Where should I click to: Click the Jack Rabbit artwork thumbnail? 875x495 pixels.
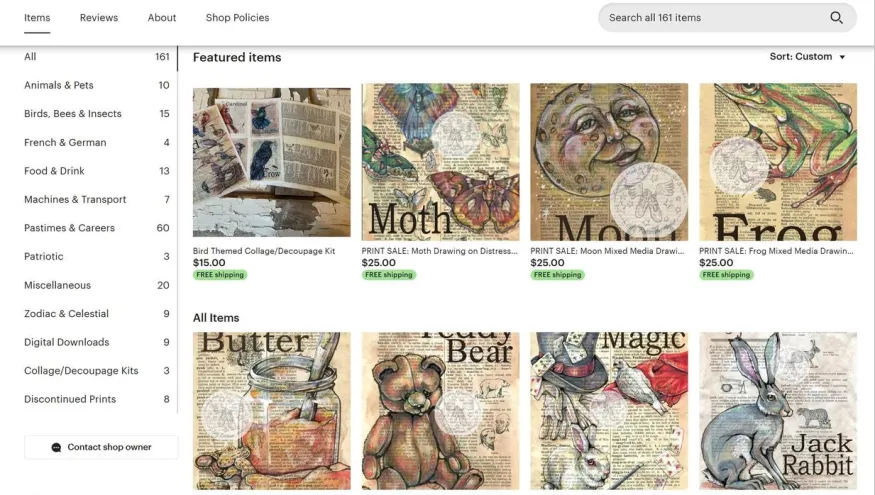coord(778,411)
